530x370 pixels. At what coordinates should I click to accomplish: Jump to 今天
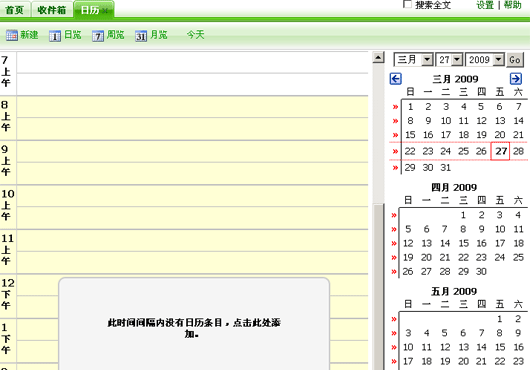(x=196, y=35)
